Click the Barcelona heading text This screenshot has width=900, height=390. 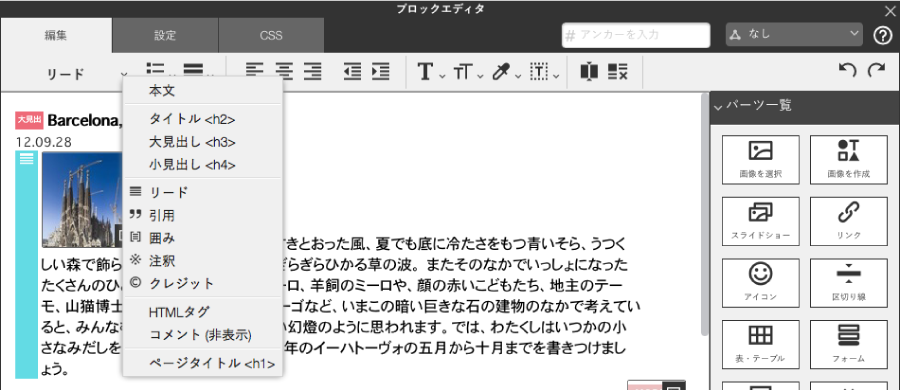click(x=85, y=120)
